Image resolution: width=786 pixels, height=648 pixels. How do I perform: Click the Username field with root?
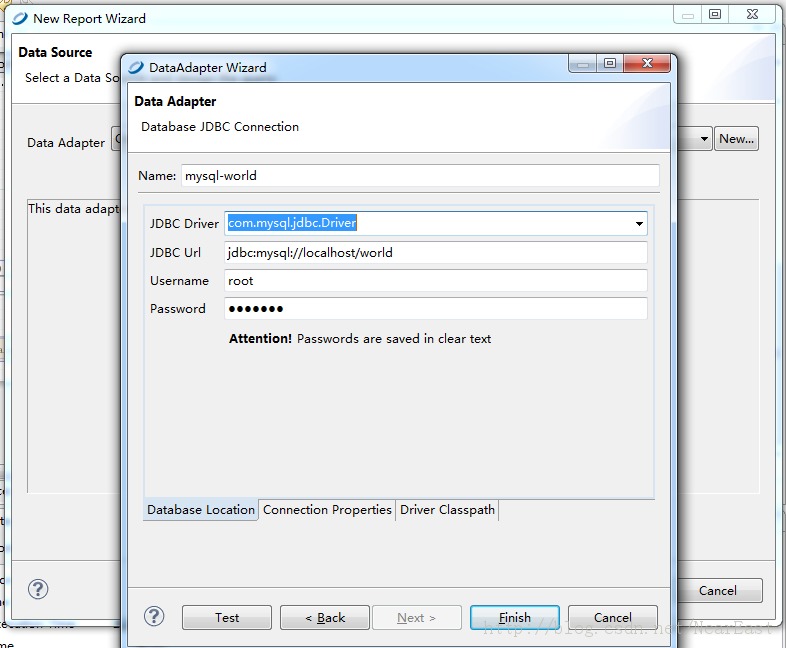[436, 281]
